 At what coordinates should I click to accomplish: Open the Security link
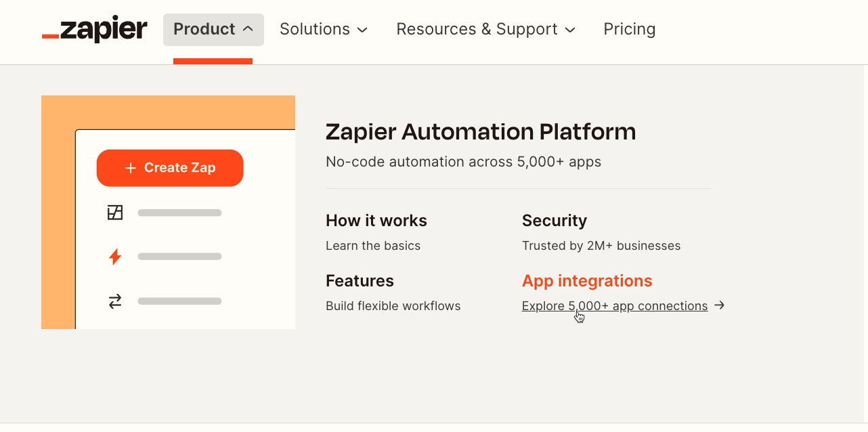coord(555,221)
